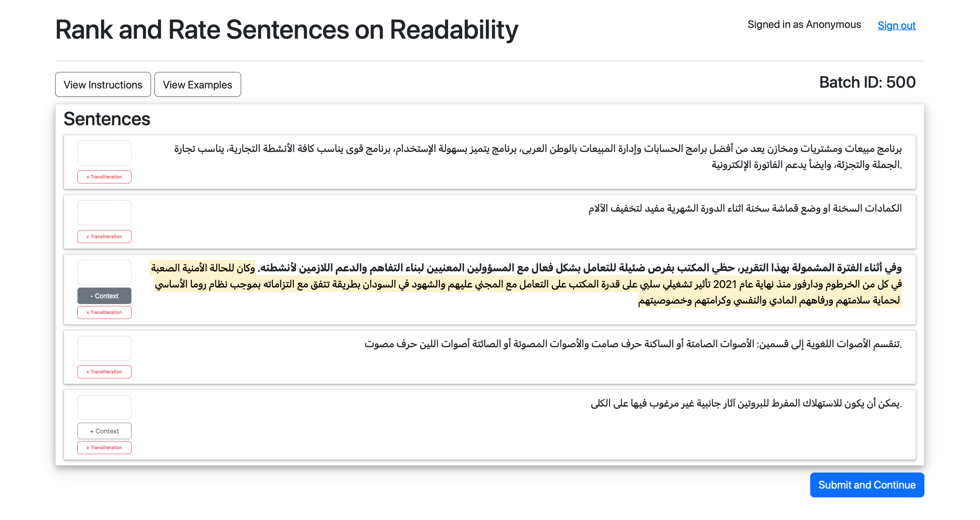Screen dimensions: 980x520
Task: Open the View Instructions button
Action: pyautogui.click(x=103, y=85)
